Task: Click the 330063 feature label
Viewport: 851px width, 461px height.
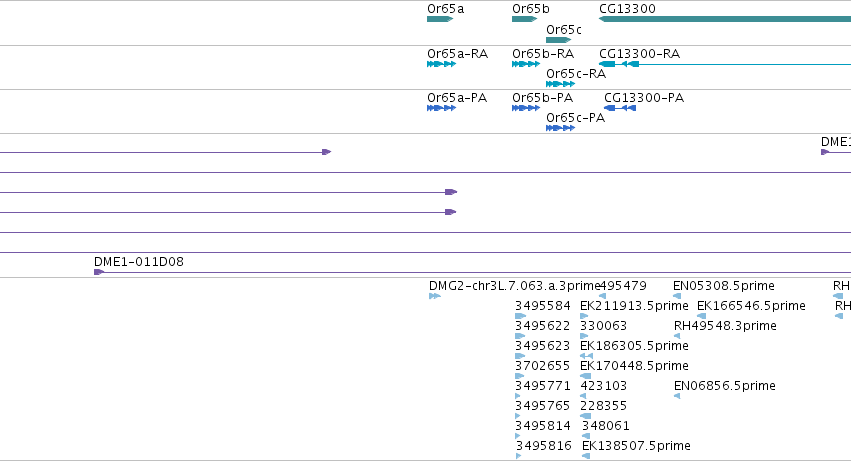Action: (604, 326)
